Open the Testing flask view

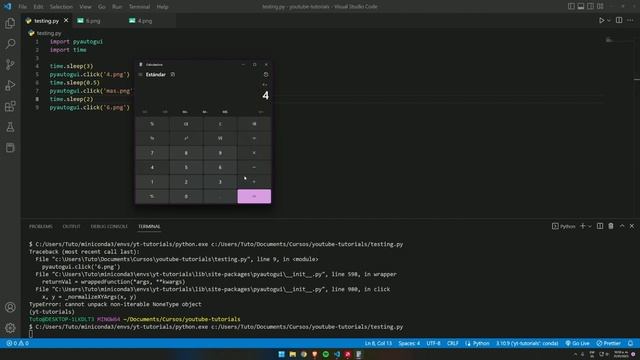pos(10,127)
